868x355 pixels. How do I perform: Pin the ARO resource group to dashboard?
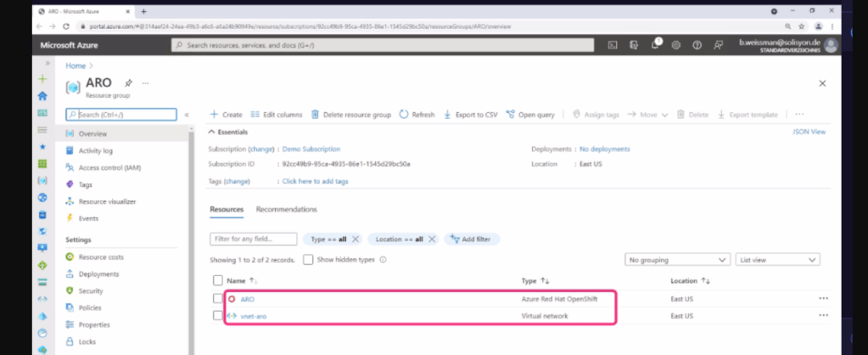click(x=128, y=83)
